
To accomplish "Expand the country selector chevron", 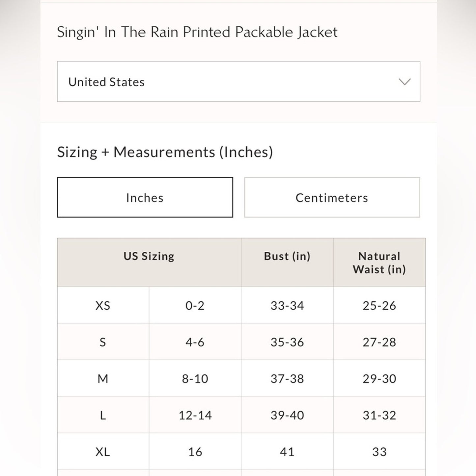I will (x=405, y=82).
